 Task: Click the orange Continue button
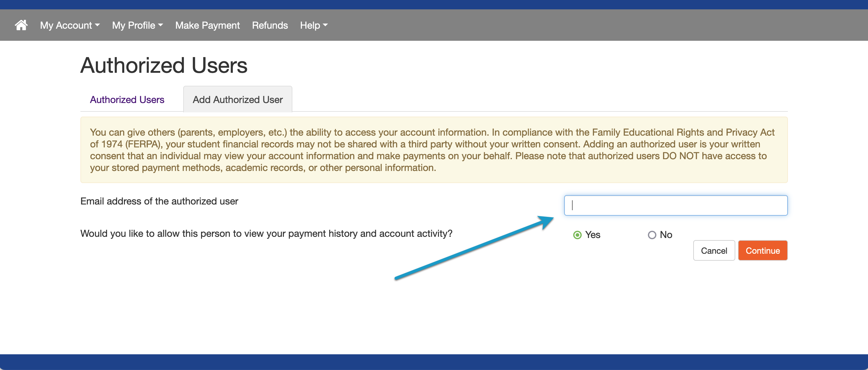click(762, 251)
